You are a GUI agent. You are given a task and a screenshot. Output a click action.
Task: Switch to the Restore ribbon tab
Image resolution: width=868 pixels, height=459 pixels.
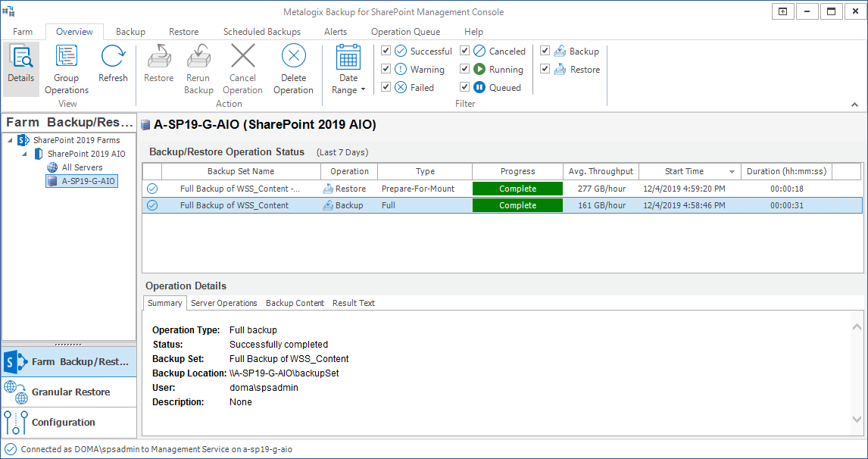pos(184,32)
